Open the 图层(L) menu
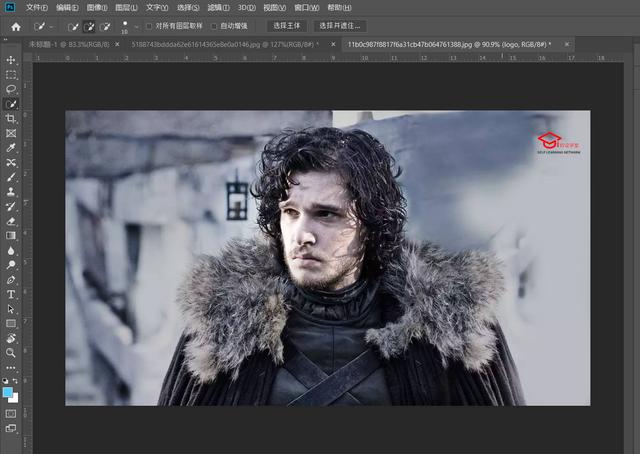The width and height of the screenshot is (640, 454). coord(127,7)
